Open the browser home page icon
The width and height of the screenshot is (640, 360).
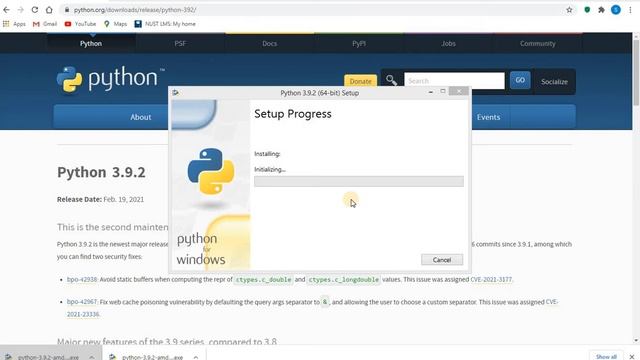(x=49, y=10)
